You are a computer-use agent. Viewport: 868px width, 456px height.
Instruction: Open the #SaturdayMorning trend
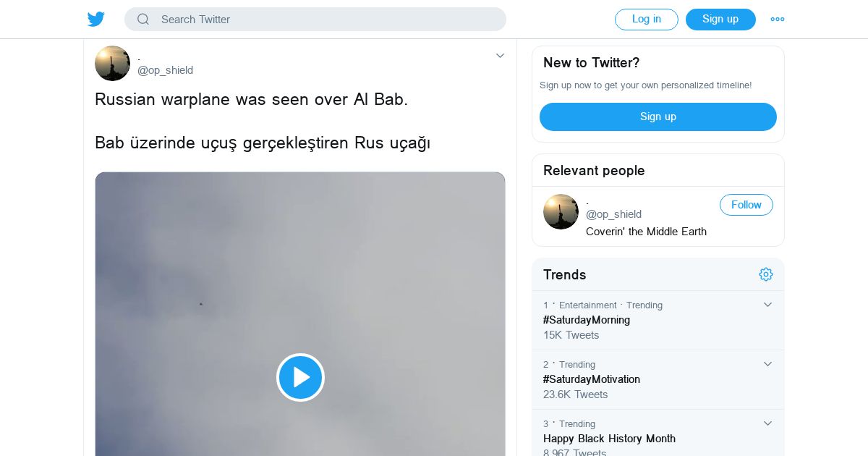point(587,320)
